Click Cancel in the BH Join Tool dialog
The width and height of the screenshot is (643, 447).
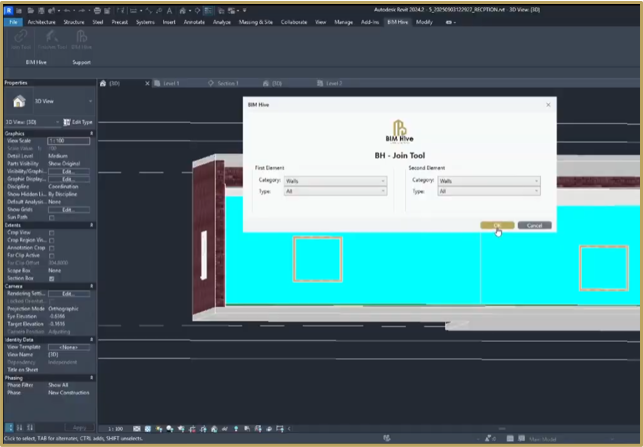tap(534, 226)
